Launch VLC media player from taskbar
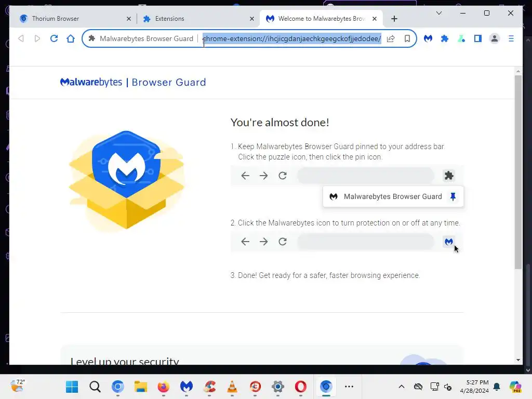This screenshot has height=399, width=532. [232, 387]
